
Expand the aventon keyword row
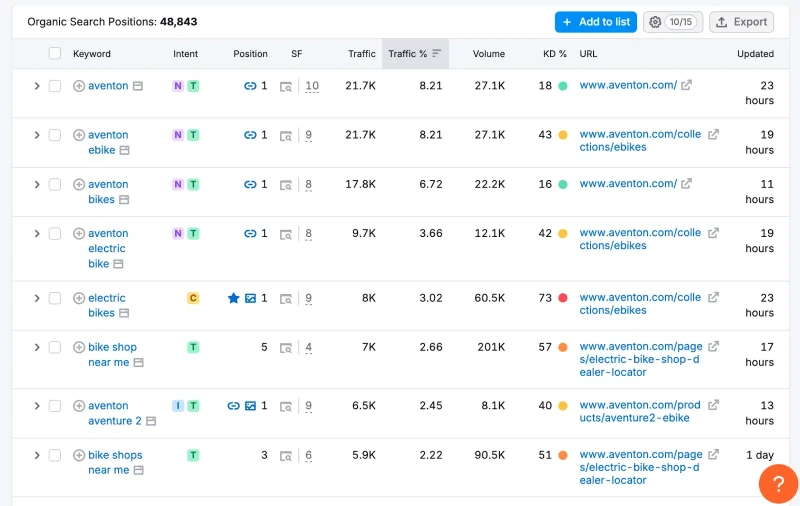37,86
